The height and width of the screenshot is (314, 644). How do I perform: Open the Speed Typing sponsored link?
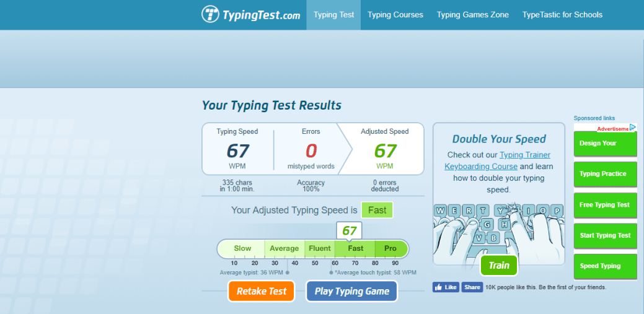coord(605,266)
